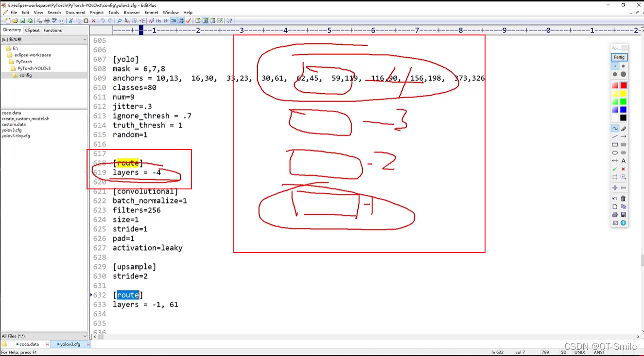Screen dimensions: 644x356
Task: Click the Cut scissors toolbar icon
Action: pyautogui.click(x=71, y=21)
